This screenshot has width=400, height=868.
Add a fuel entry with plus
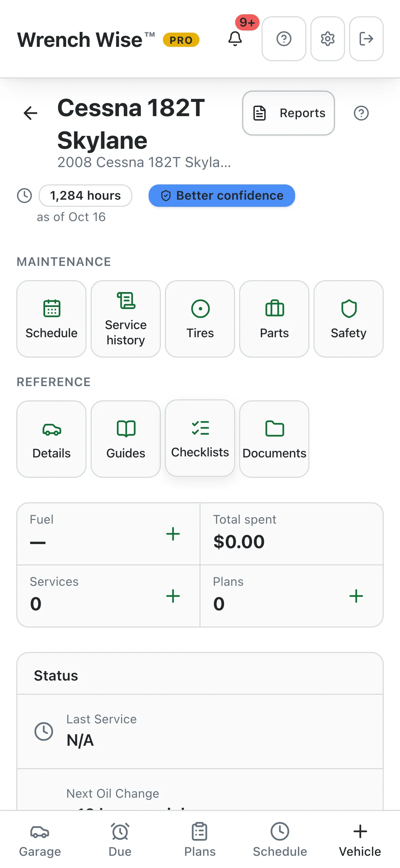[173, 534]
